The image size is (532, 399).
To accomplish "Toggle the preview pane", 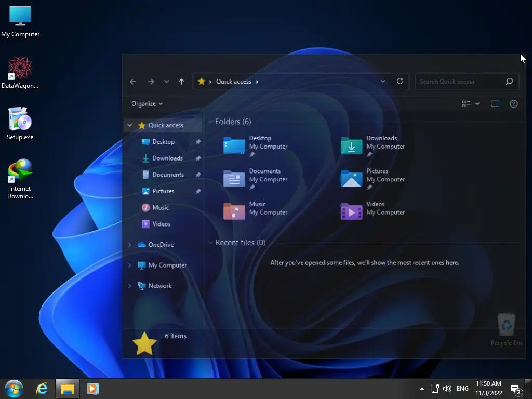I will (495, 104).
